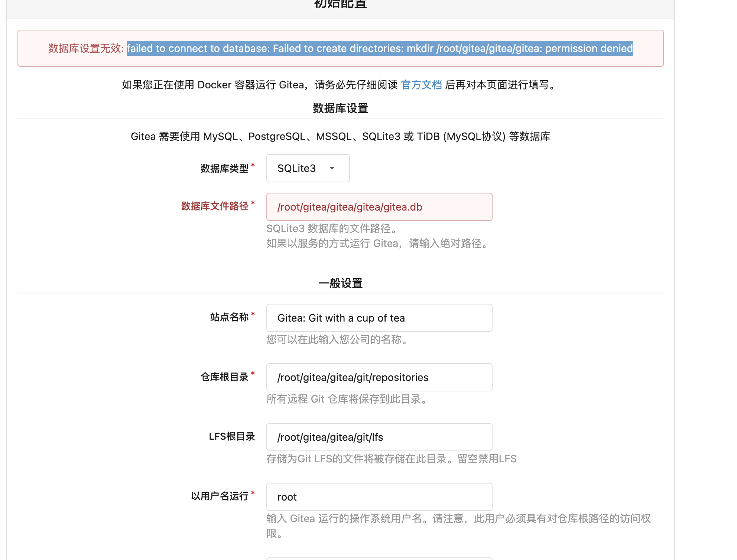Click the 官方文档 documentation link

point(421,85)
